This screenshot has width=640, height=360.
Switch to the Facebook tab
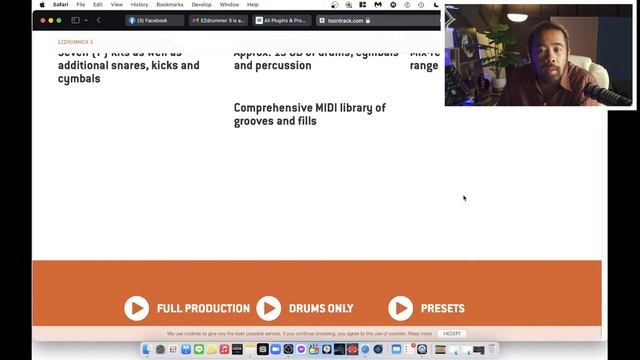pyautogui.click(x=154, y=20)
